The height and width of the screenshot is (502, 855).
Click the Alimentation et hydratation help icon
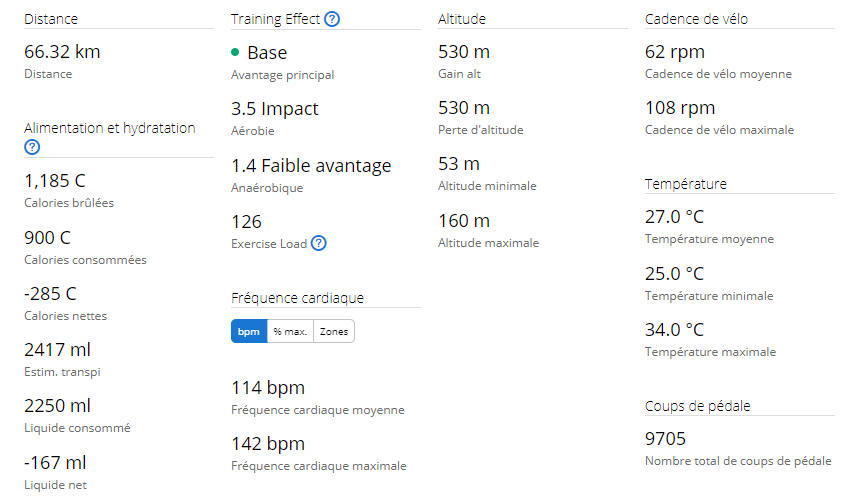pyautogui.click(x=32, y=147)
